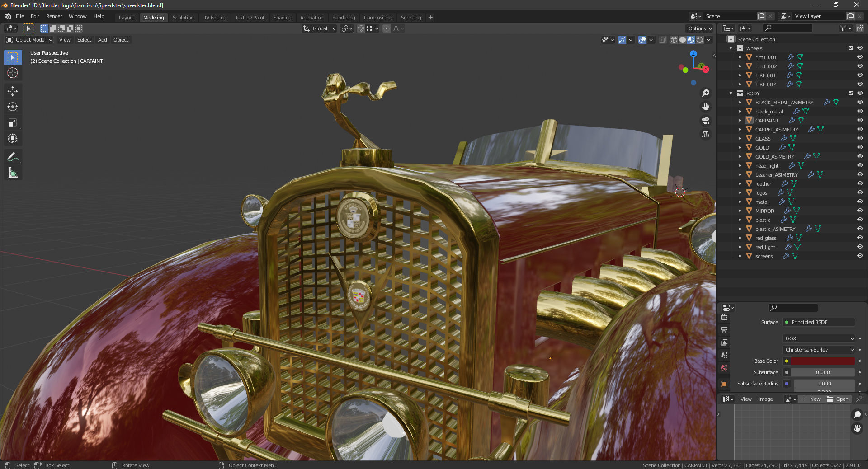Screen dimensions: 868x469
Task: Open the Object Mode dropdown
Action: click(29, 40)
